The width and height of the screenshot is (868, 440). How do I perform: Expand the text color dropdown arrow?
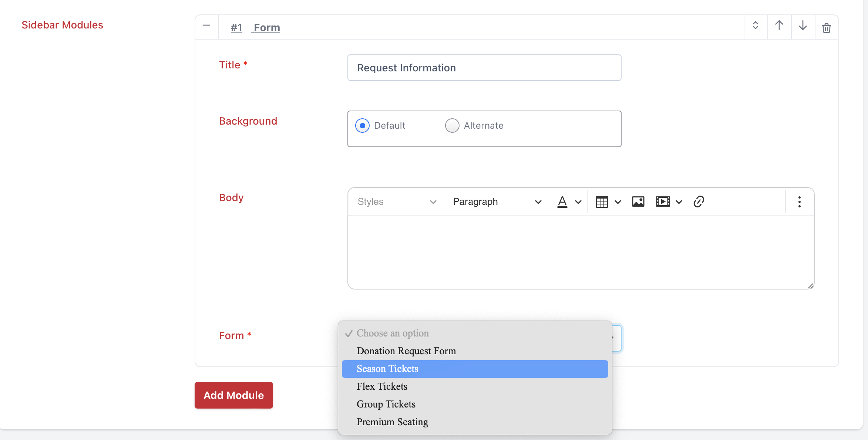[578, 202]
